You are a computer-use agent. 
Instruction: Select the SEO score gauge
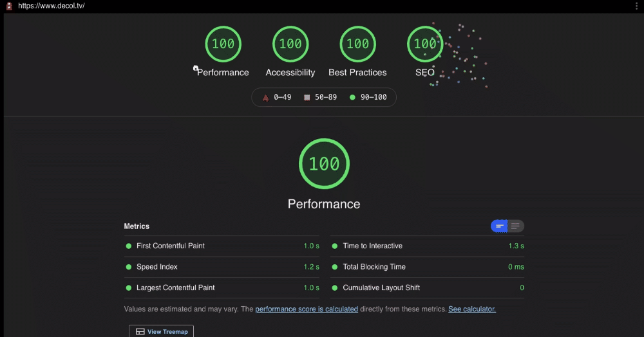425,44
